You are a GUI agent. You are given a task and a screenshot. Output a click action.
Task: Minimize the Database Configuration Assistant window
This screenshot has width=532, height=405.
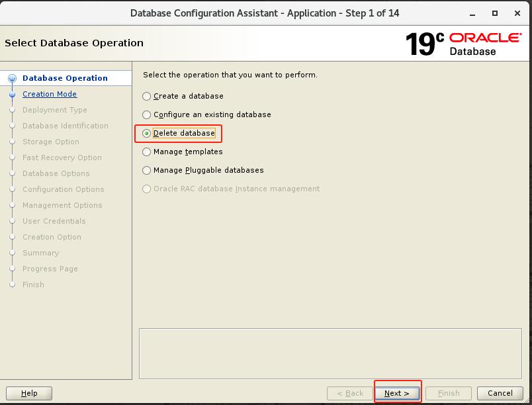pyautogui.click(x=472, y=14)
